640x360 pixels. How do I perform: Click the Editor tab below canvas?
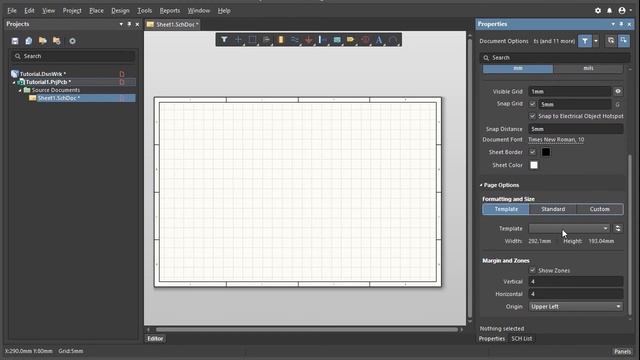click(155, 338)
